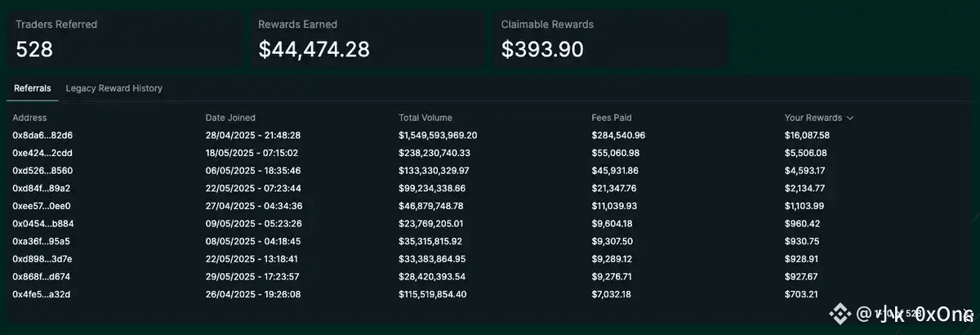The image size is (980, 335).
Task: Click the Binance logo watermark icon
Action: (x=840, y=312)
